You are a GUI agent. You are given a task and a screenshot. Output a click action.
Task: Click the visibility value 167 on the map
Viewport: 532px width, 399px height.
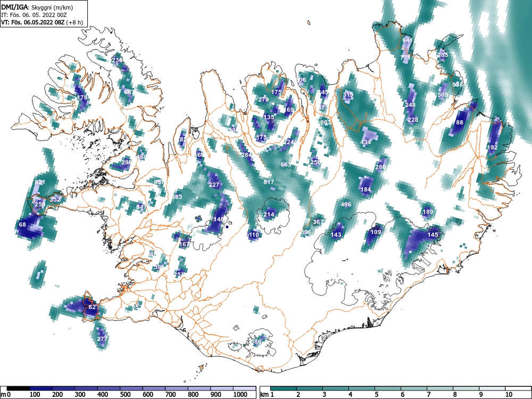[x=184, y=244]
